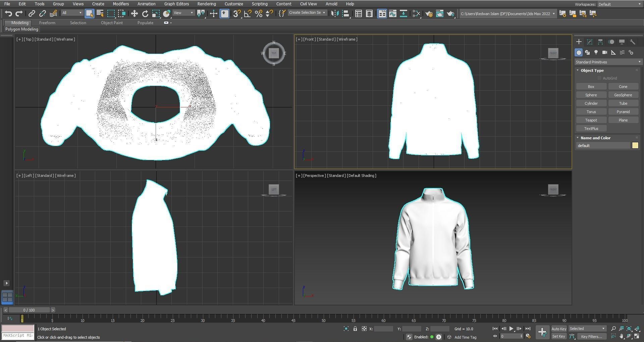
Task: Open Key Filters dialog
Action: coord(591,336)
